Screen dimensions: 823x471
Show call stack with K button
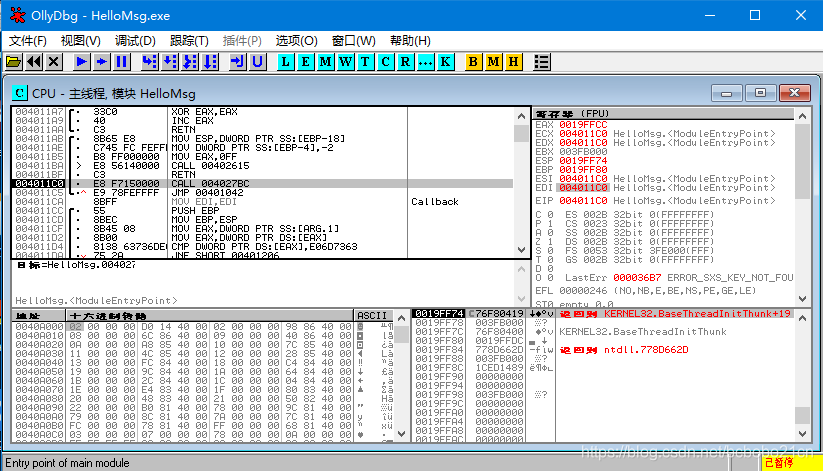[x=445, y=62]
